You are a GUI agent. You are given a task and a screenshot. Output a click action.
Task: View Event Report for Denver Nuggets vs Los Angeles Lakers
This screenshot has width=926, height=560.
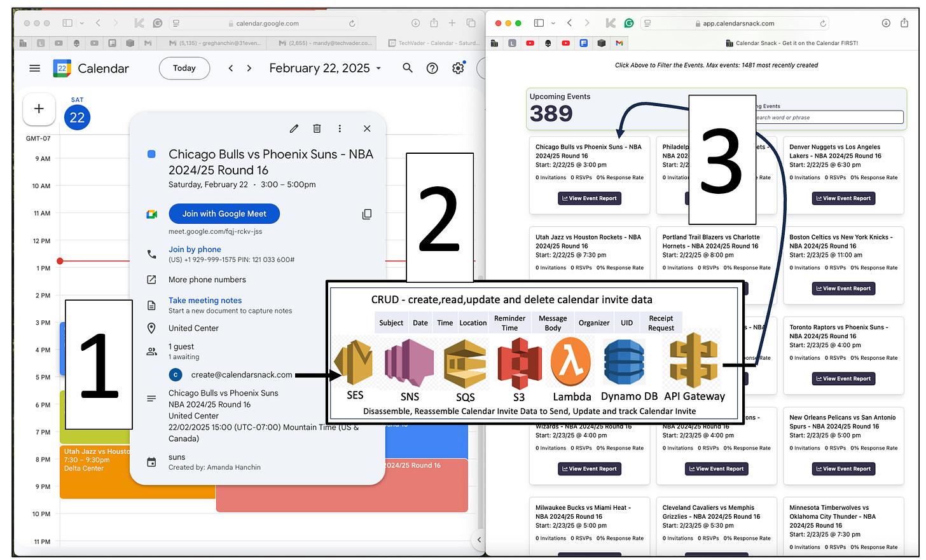(x=844, y=198)
